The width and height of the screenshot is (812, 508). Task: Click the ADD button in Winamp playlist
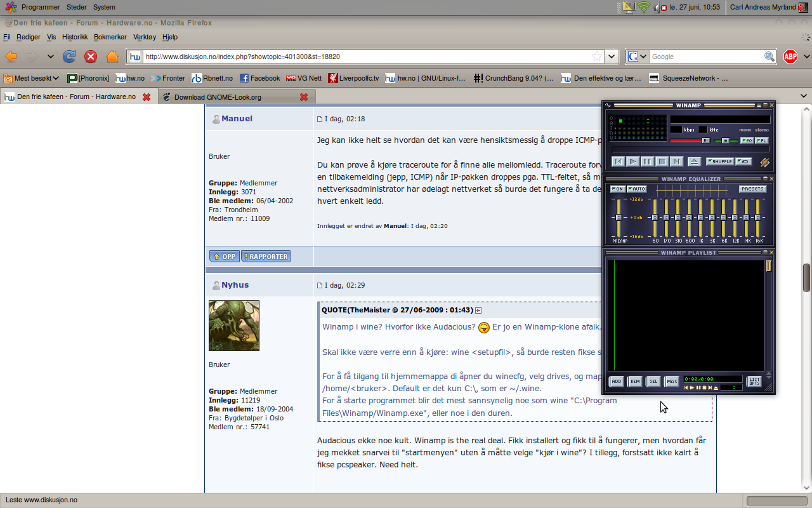click(x=616, y=382)
